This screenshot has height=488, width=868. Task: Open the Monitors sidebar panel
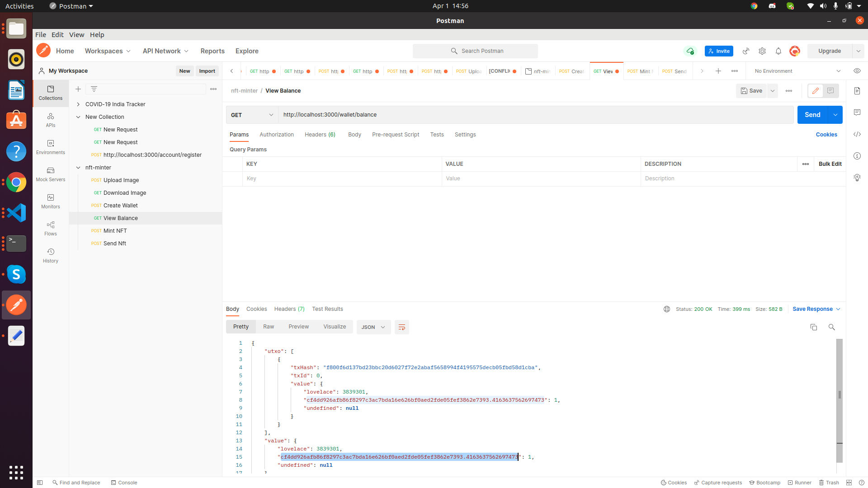tap(51, 202)
